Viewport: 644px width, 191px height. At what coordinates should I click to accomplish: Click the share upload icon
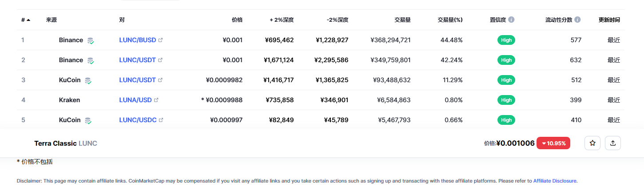click(613, 143)
